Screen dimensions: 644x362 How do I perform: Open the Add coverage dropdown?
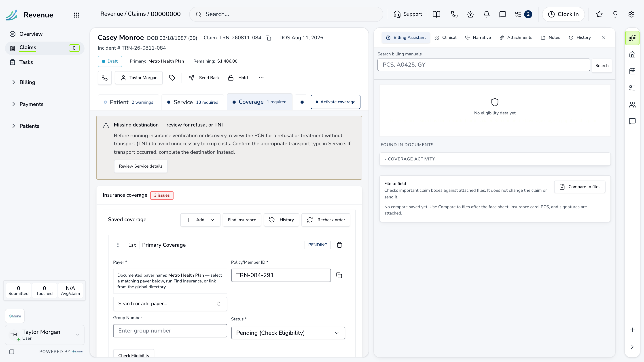(200, 220)
